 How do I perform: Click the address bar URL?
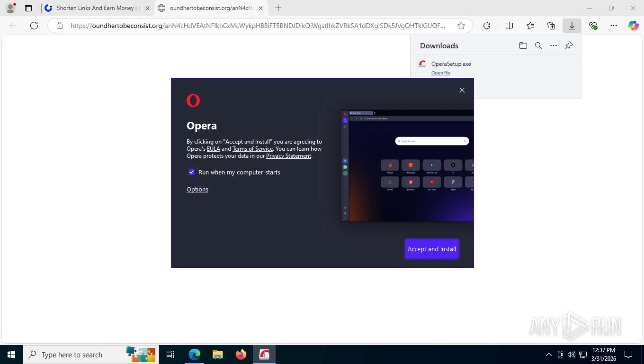coord(258,26)
